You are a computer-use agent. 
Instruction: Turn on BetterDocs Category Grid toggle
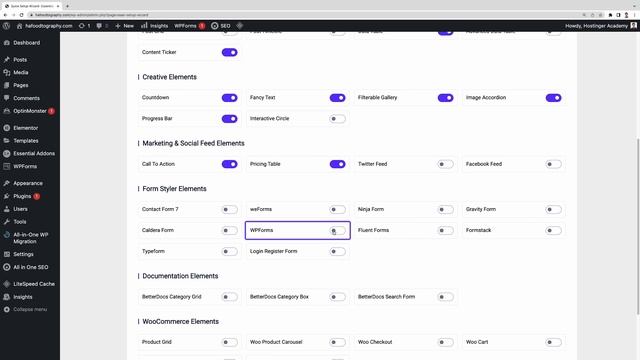pyautogui.click(x=229, y=297)
